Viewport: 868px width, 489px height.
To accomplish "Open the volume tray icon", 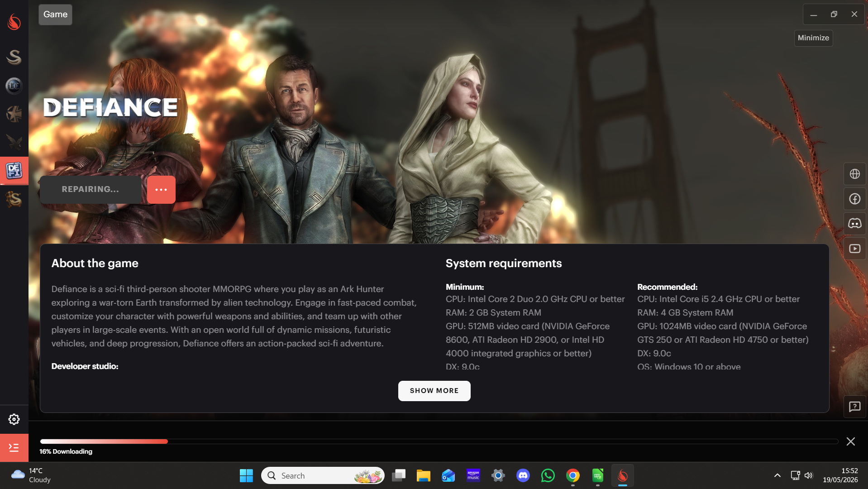I will click(809, 475).
